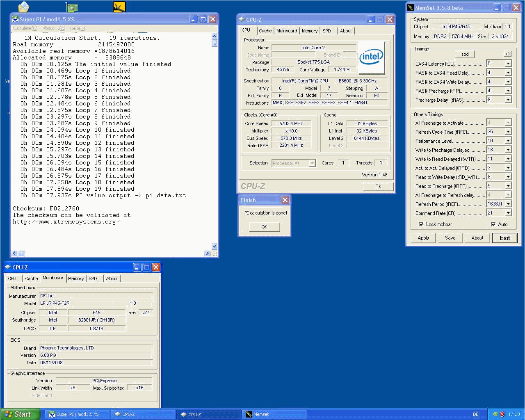The width and height of the screenshot is (525, 420).
Task: Click the DE language indicator in tray
Action: pyautogui.click(x=476, y=414)
